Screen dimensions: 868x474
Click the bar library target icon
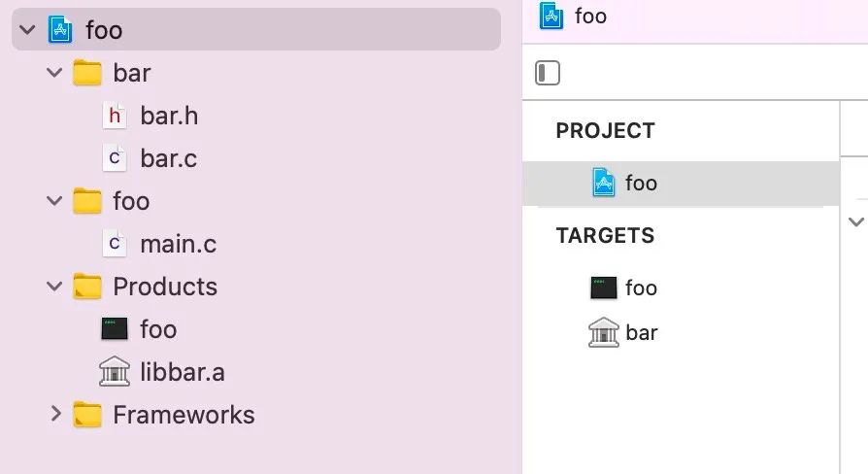(604, 333)
